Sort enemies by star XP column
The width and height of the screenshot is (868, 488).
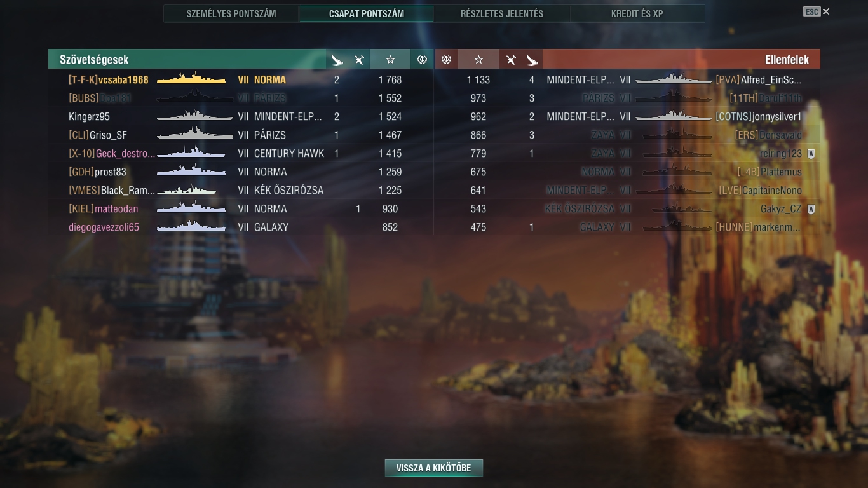(x=478, y=60)
